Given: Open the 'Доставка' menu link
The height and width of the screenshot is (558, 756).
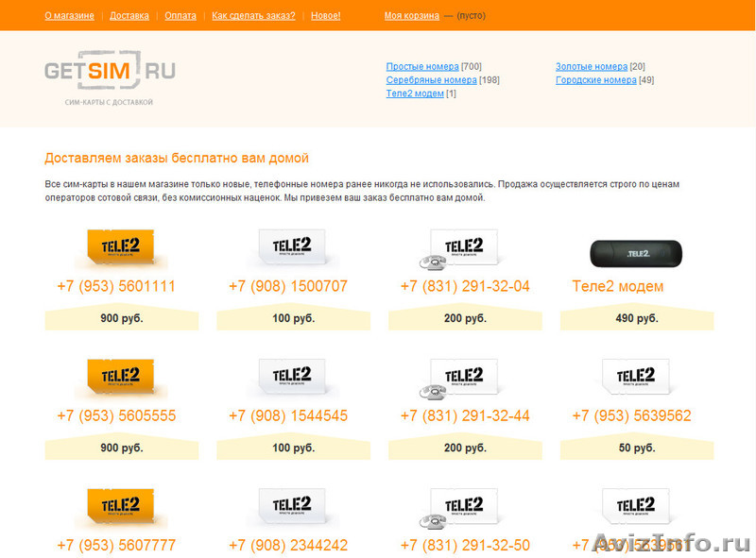Looking at the screenshot, I should click(129, 15).
